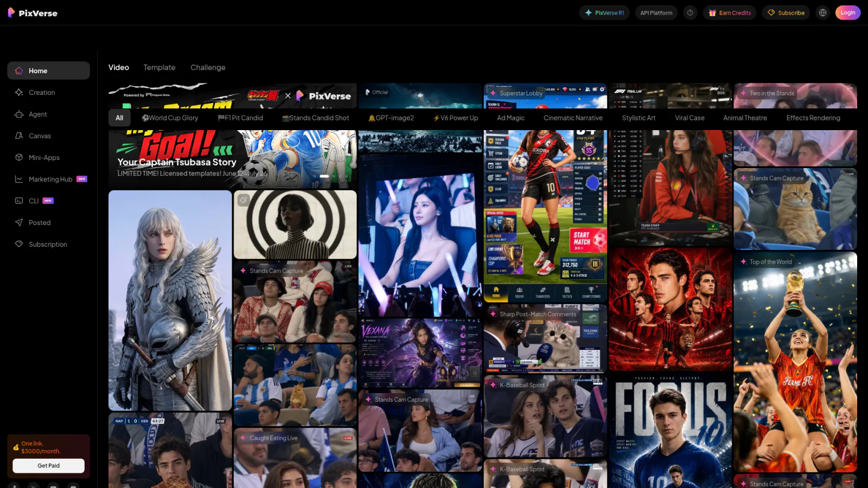This screenshot has width=868, height=488.
Task: Select the World Cup Glory filter
Action: pos(170,118)
